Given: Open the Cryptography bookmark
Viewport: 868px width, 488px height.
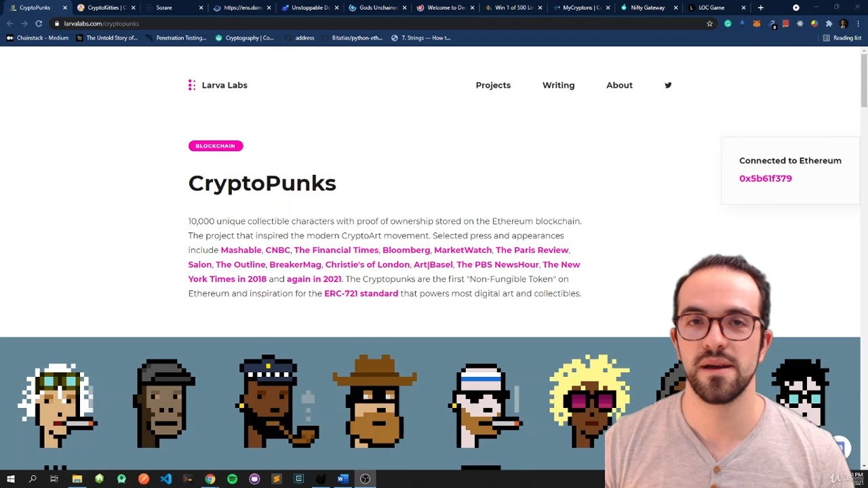Looking at the screenshot, I should pos(244,38).
